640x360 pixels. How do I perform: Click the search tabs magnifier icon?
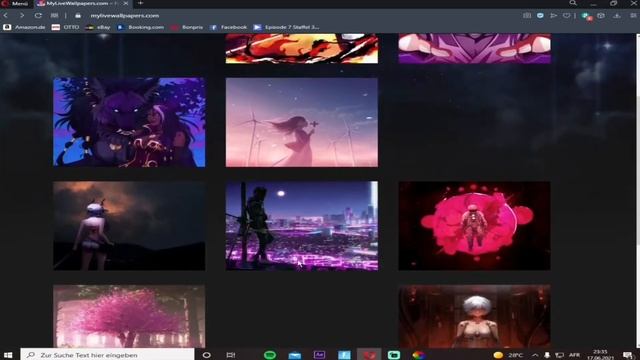[573, 3]
